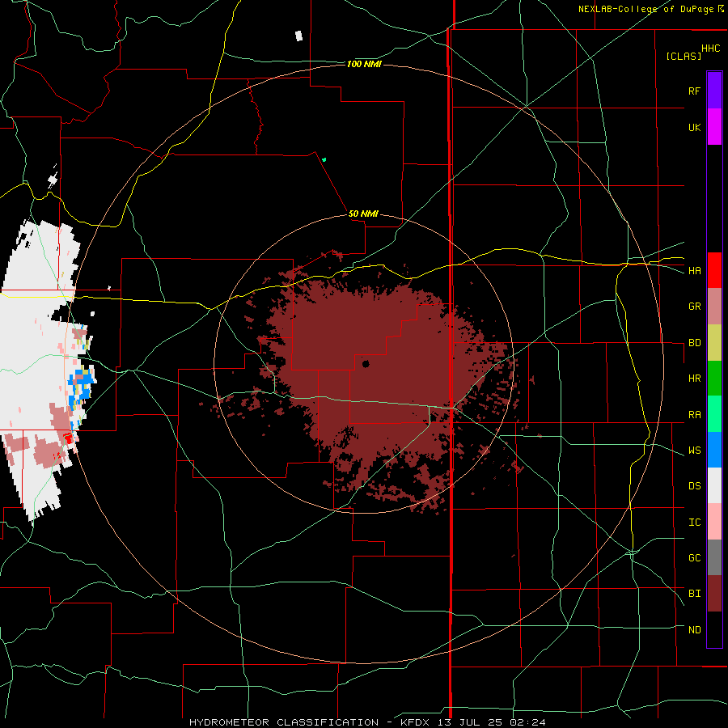Click the 'RF' legend label

[x=694, y=91]
